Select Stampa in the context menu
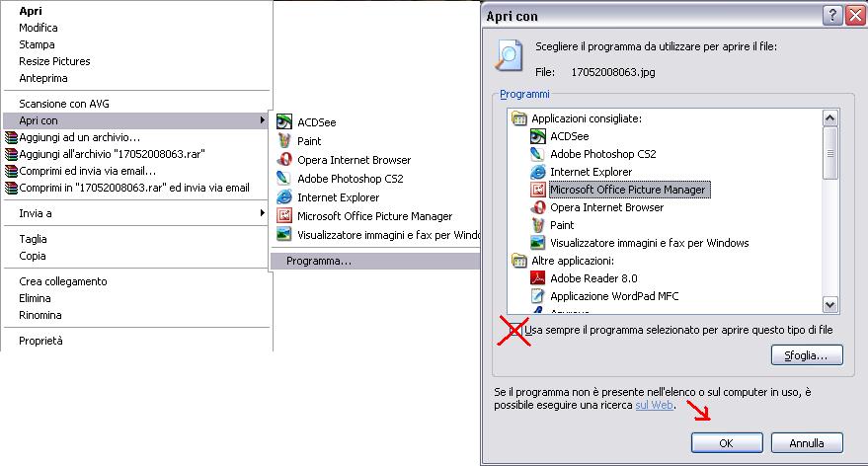This screenshot has height=466, width=868. point(37,44)
